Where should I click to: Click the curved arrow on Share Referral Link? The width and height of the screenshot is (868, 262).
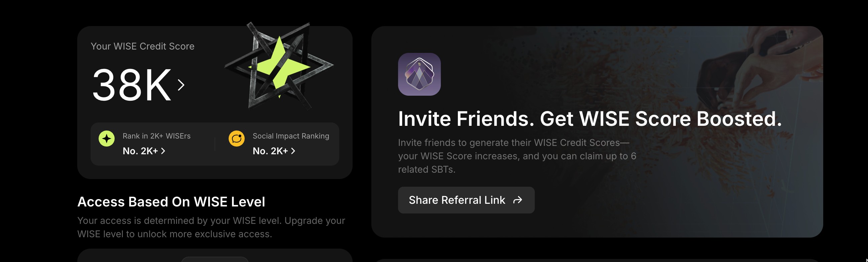518,200
